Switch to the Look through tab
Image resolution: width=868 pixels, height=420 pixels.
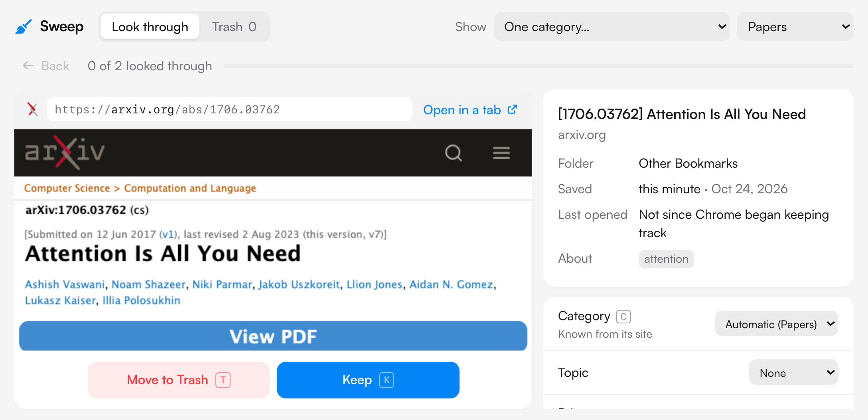point(150,27)
